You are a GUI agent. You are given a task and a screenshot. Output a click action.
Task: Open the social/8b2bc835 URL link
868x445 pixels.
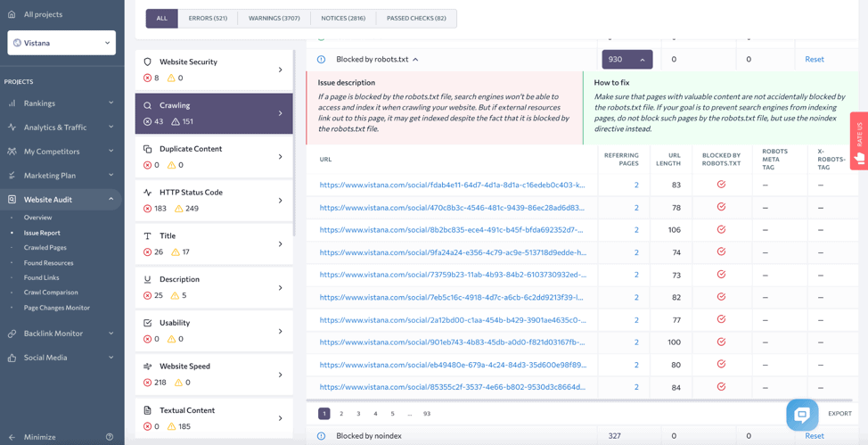[452, 230]
